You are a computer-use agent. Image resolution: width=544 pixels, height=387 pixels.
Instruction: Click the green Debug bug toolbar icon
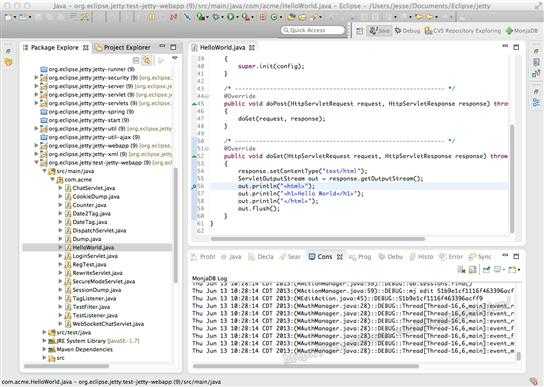click(201, 17)
